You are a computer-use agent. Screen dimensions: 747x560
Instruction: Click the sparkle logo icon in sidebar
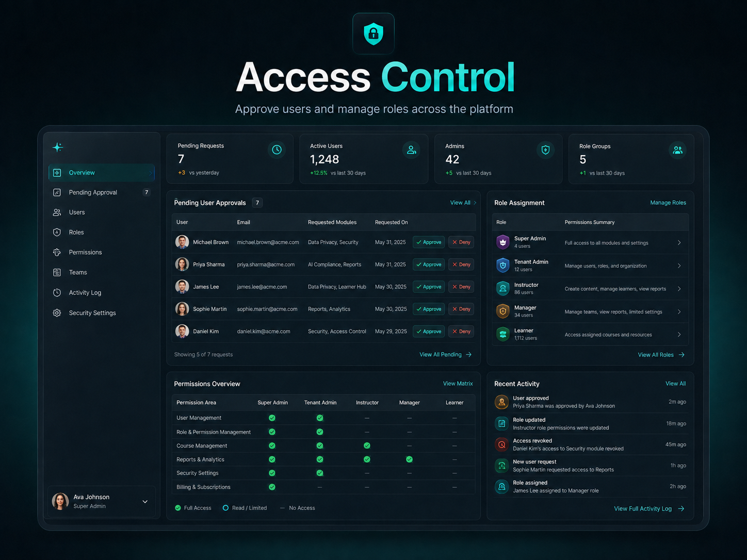click(x=58, y=147)
